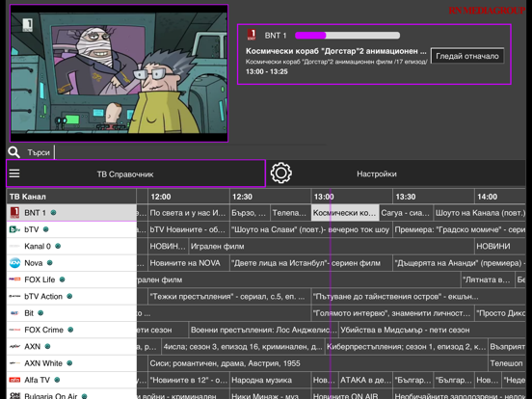532x399 pixels.
Task: Select programme Голямото интервю
Action: (x=392, y=313)
